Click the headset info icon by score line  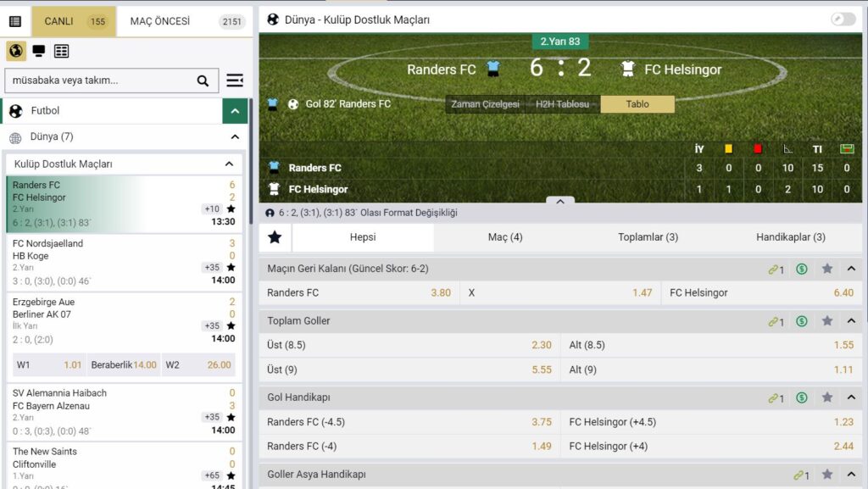(270, 213)
